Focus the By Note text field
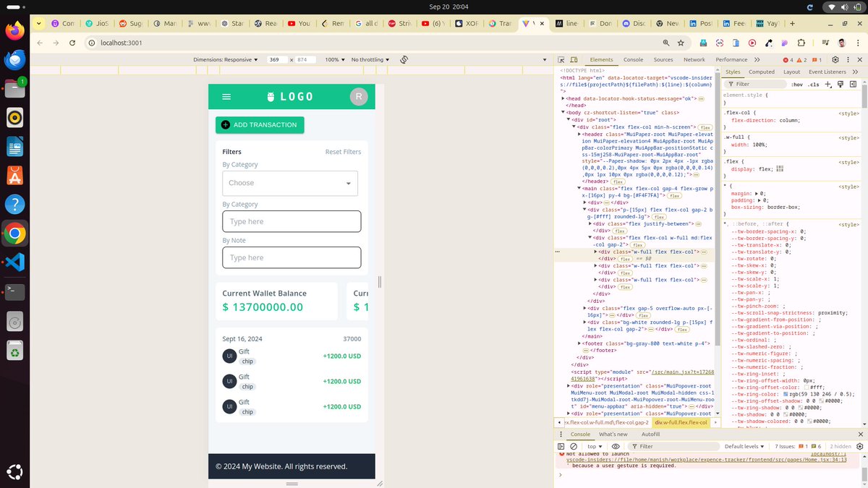868x488 pixels. (x=292, y=257)
